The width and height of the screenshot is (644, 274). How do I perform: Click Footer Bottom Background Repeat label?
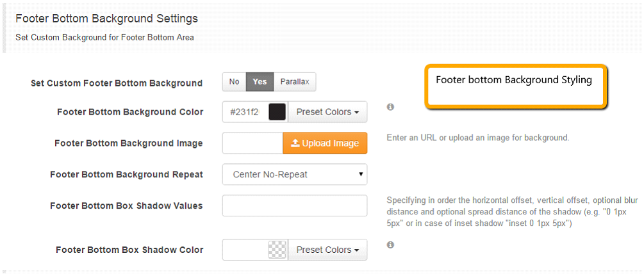(x=126, y=174)
